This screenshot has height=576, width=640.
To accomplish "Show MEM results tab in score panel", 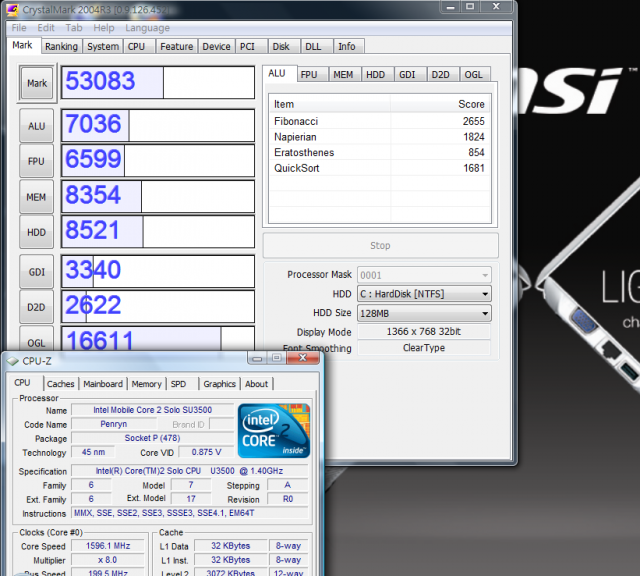I will [343, 75].
